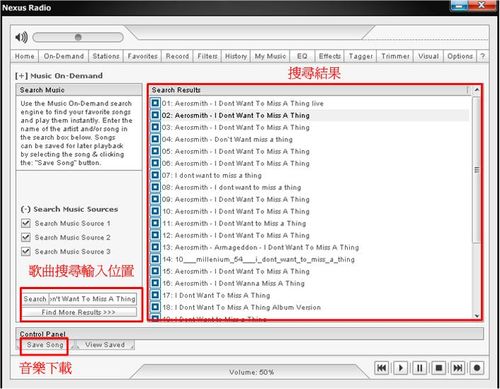Click the play icon beside result 03
This screenshot has width=500, height=389.
coord(155,127)
